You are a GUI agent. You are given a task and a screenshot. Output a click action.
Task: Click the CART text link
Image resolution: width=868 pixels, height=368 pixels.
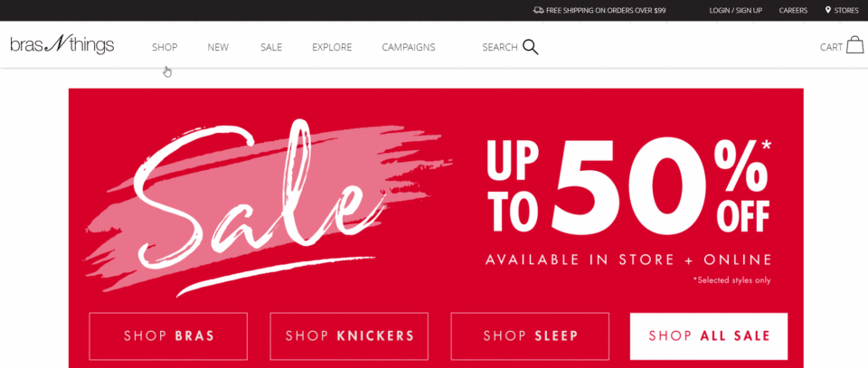831,48
